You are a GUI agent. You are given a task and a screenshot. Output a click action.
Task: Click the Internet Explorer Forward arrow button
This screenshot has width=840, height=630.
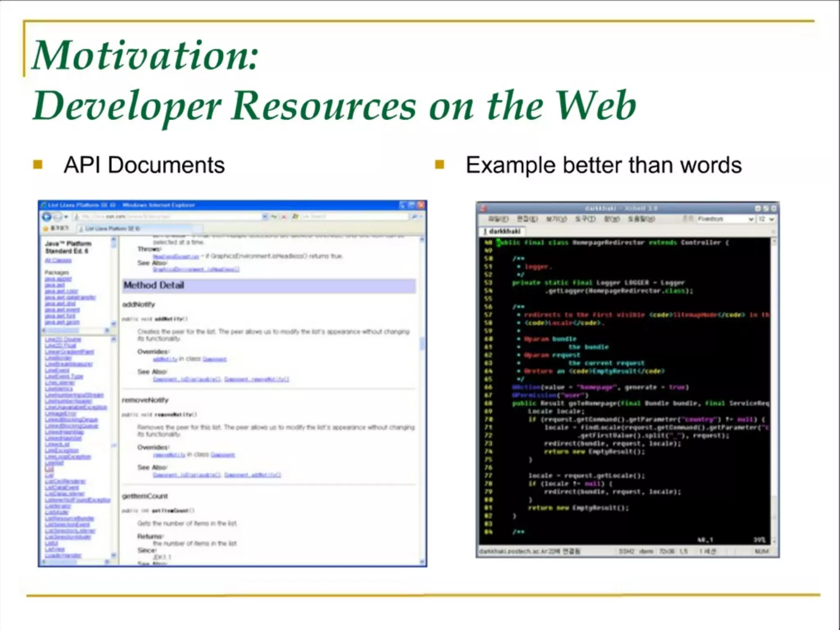point(58,217)
